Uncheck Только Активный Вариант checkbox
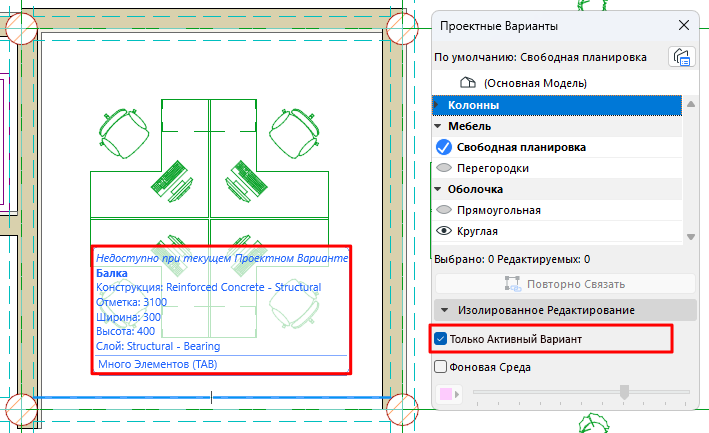 (440, 339)
